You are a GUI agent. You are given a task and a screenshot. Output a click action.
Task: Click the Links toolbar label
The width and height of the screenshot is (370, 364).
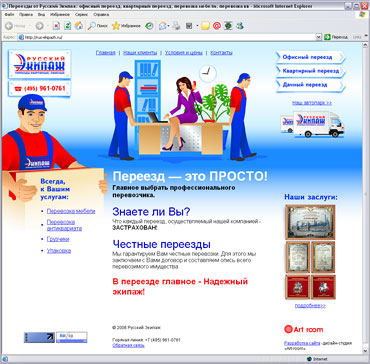tap(358, 37)
